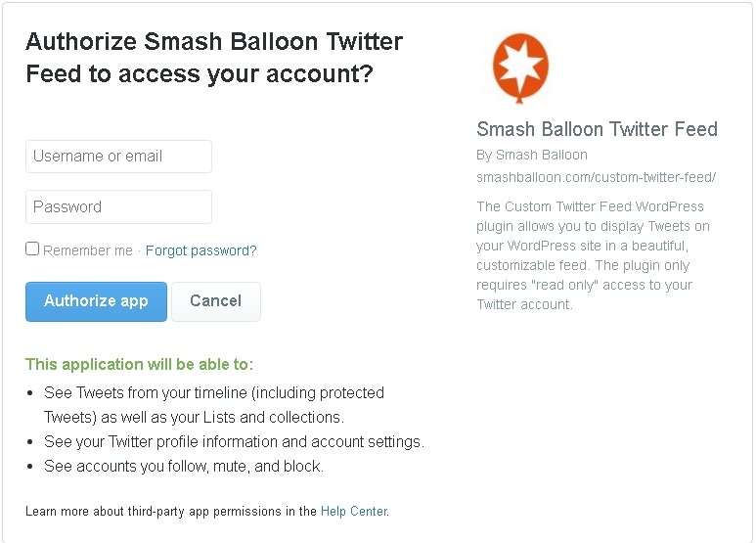Click the white star in the balloon logo
The height and width of the screenshot is (543, 756).
click(x=520, y=66)
